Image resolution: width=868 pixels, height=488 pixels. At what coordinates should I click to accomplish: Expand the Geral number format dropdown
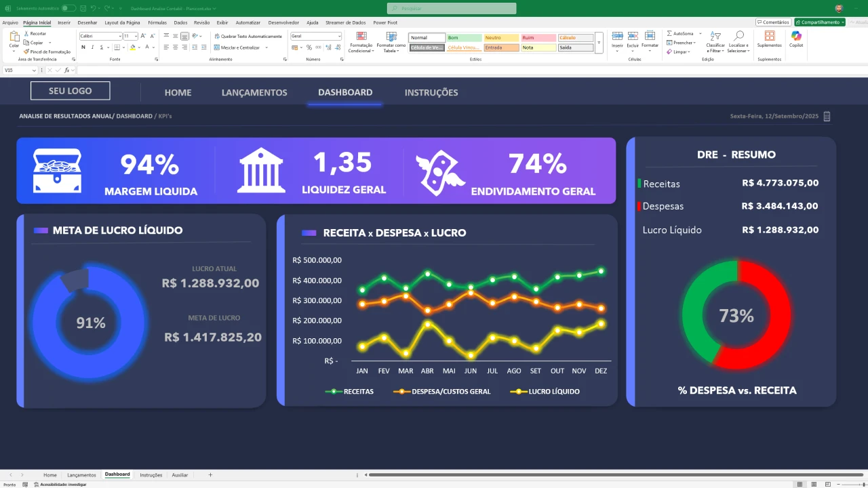click(x=338, y=36)
